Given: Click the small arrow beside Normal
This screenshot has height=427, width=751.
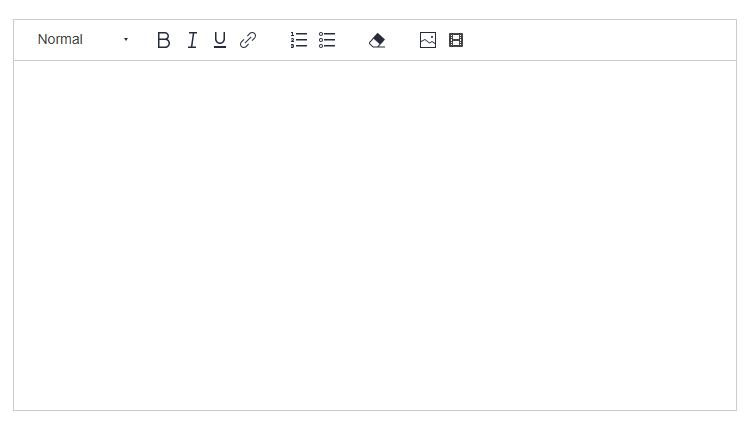Looking at the screenshot, I should pyautogui.click(x=126, y=39).
